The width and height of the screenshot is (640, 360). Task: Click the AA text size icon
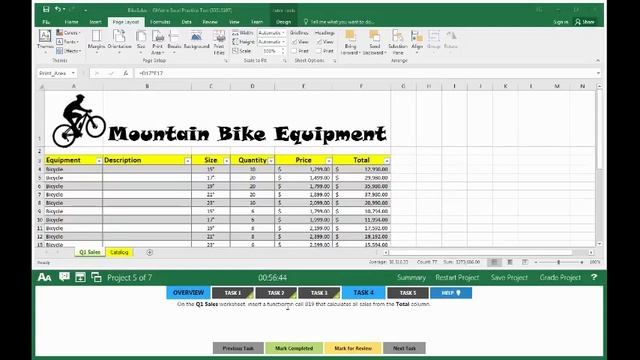point(44,278)
